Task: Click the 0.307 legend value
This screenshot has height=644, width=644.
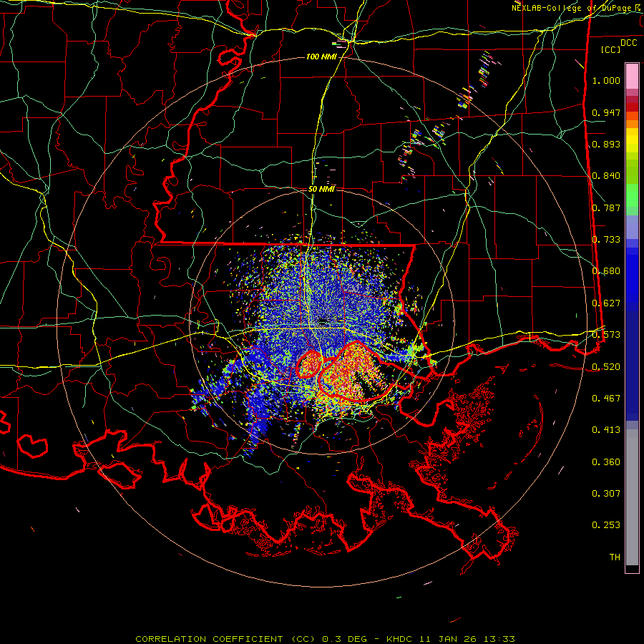Action: point(606,494)
